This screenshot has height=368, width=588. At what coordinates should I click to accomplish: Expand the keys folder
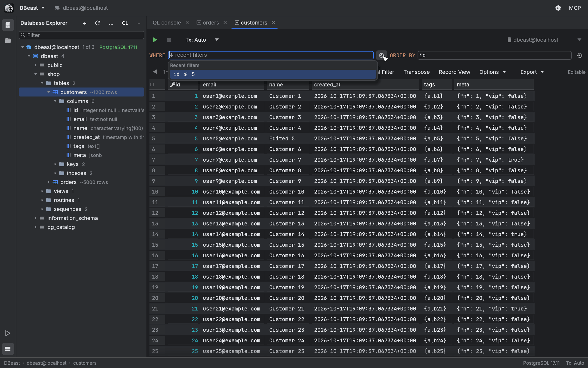pos(55,164)
